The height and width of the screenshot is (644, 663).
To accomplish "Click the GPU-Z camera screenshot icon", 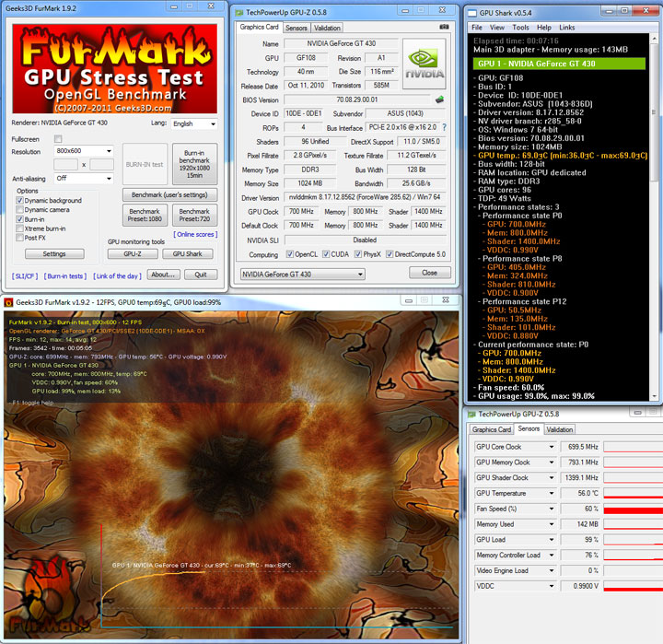I will point(444,27).
